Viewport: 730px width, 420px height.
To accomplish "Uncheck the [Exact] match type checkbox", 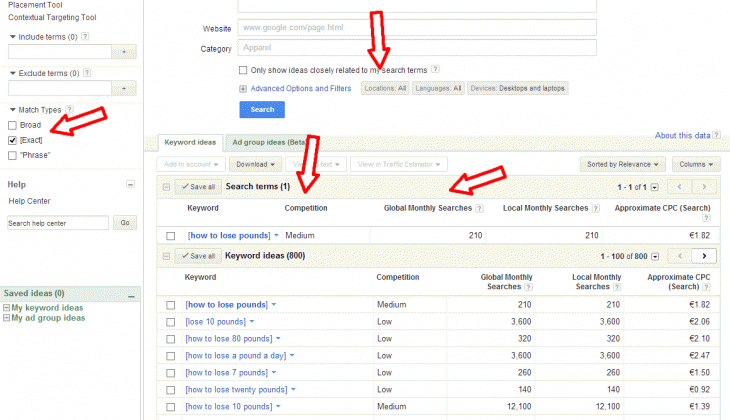I will coord(12,140).
